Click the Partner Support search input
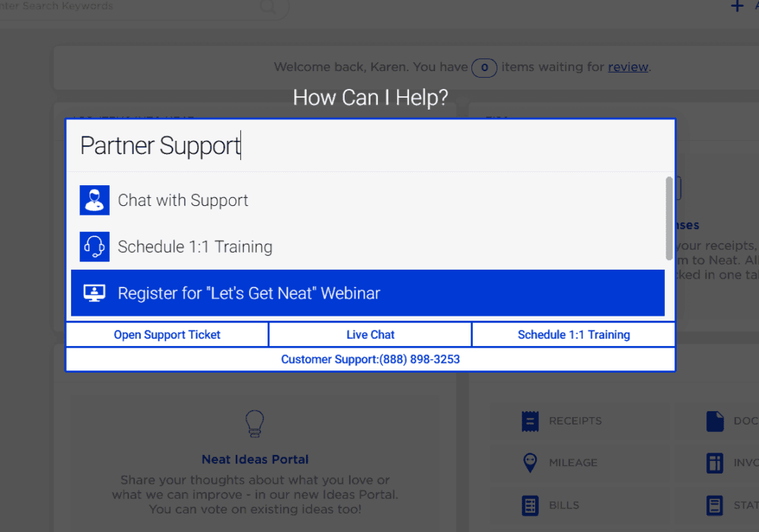The height and width of the screenshot is (532, 759). 371,146
